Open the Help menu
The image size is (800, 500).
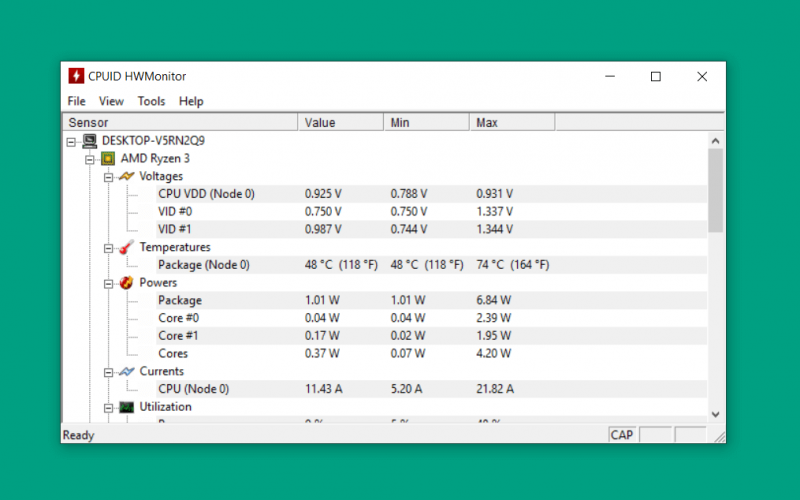point(191,101)
